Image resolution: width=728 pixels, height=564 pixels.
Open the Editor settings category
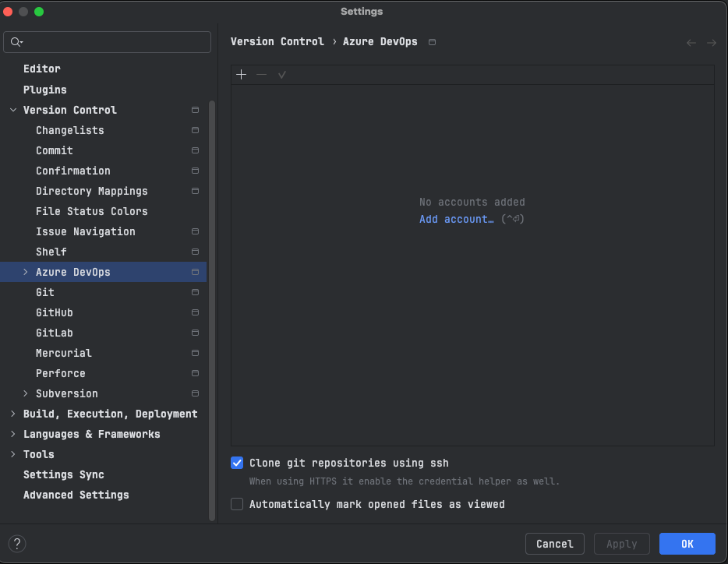(x=42, y=69)
